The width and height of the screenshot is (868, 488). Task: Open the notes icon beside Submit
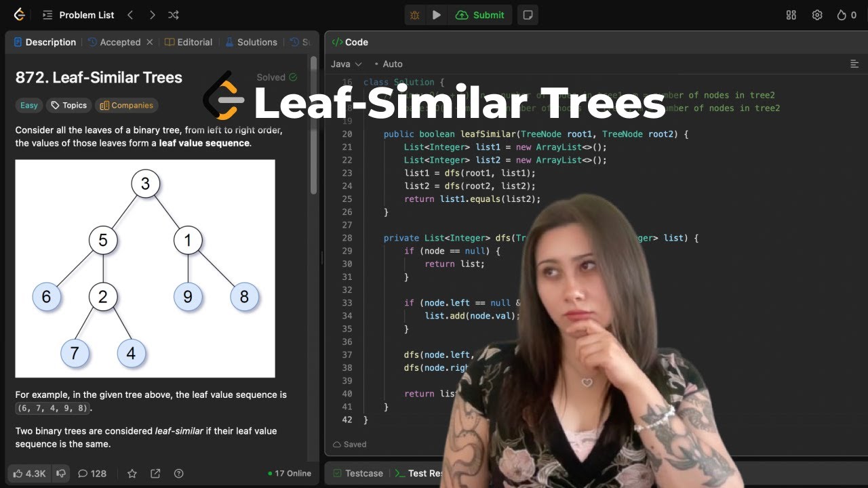click(x=528, y=15)
